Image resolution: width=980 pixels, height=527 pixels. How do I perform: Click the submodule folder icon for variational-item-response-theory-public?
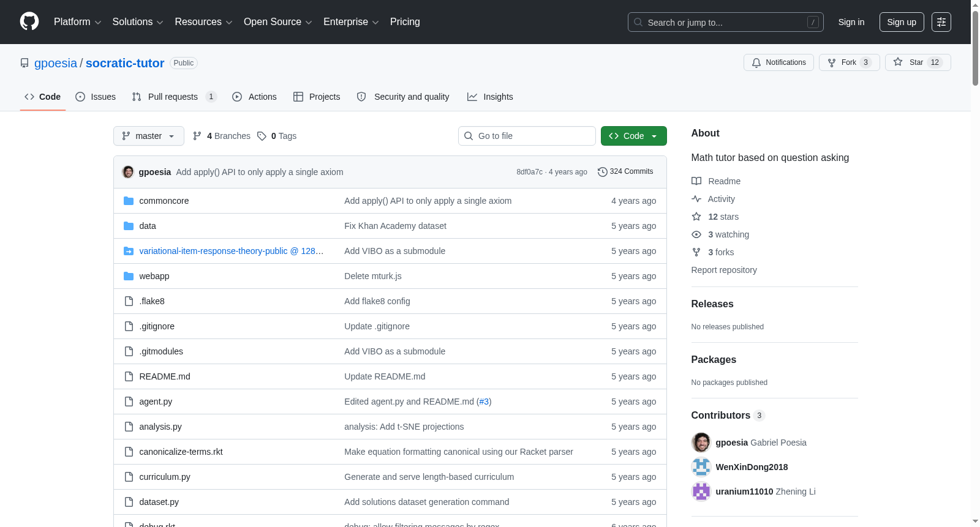pos(129,251)
